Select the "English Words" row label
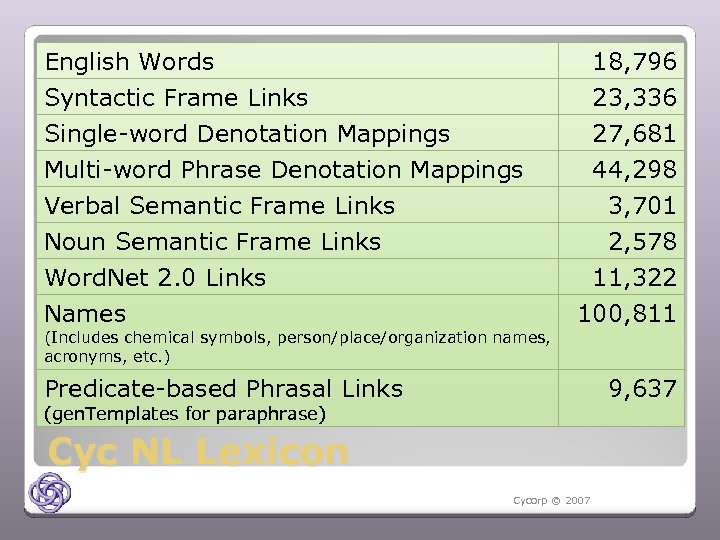Viewport: 720px width, 540px height. (129, 62)
